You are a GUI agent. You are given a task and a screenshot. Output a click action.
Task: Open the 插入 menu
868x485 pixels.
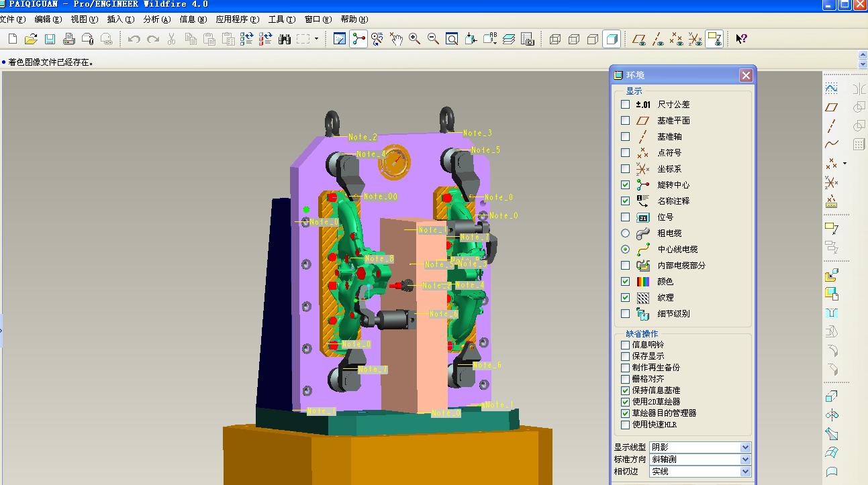tap(120, 19)
